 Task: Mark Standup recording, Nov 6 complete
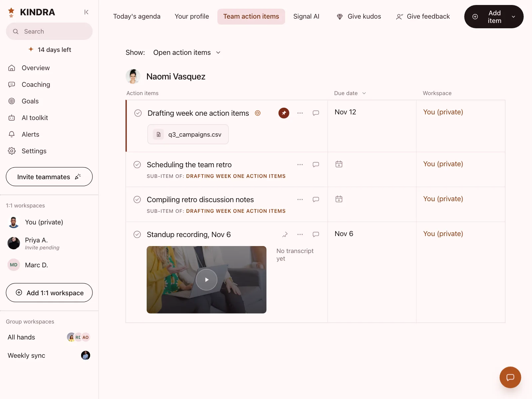click(x=137, y=234)
